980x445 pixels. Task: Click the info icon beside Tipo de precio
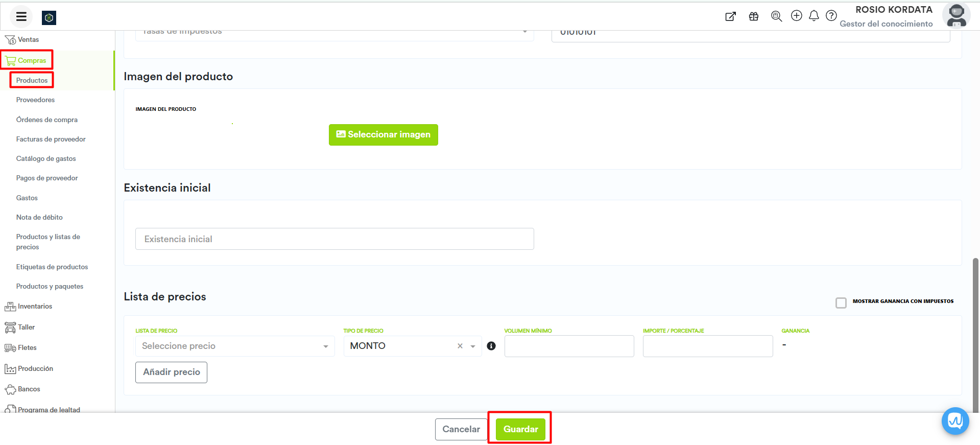pos(491,346)
